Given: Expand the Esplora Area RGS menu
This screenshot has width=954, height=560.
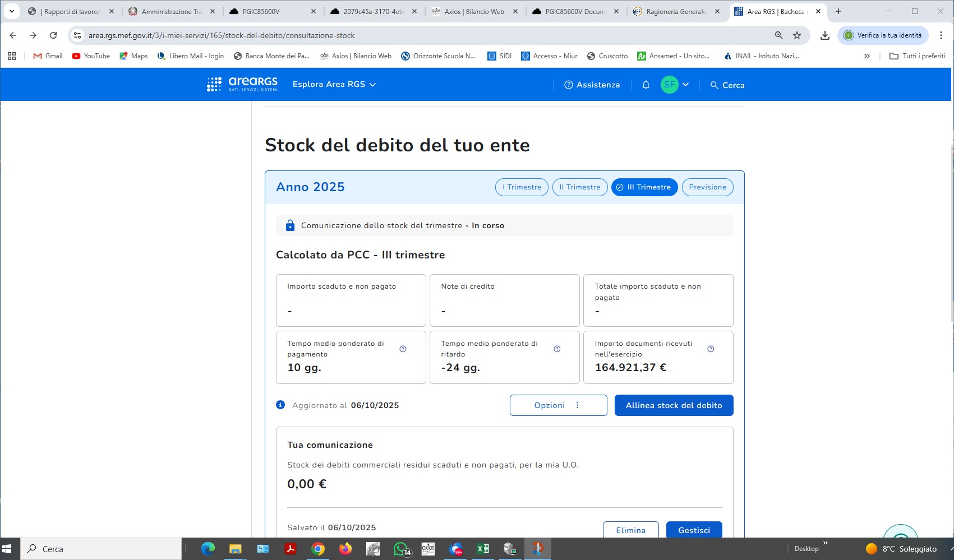Looking at the screenshot, I should tap(334, 85).
